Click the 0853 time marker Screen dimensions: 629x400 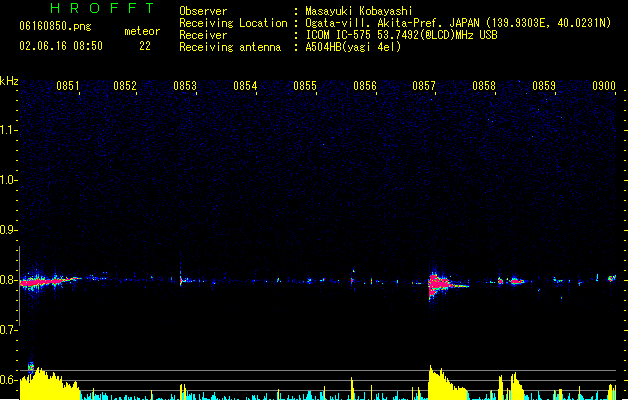pos(185,86)
